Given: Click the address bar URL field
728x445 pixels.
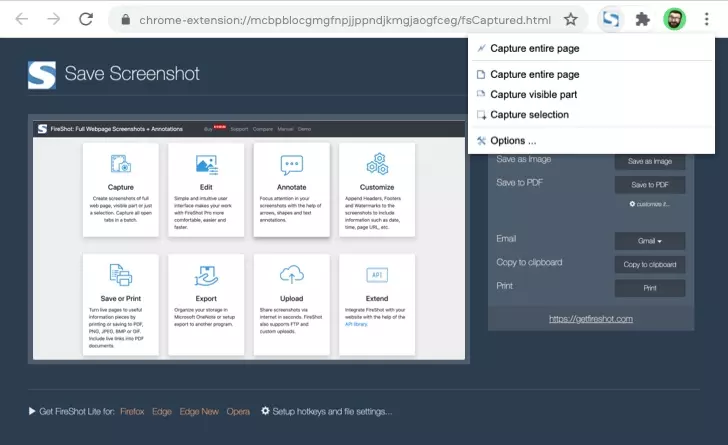Looking at the screenshot, I should 345,20.
